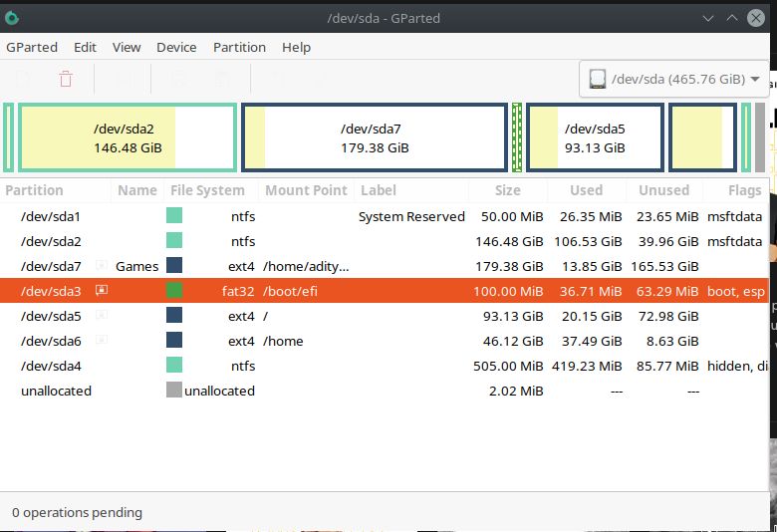Select the green dashed /dev/sda3 block in disk map
This screenshot has height=532, width=777.
pyautogui.click(x=517, y=137)
